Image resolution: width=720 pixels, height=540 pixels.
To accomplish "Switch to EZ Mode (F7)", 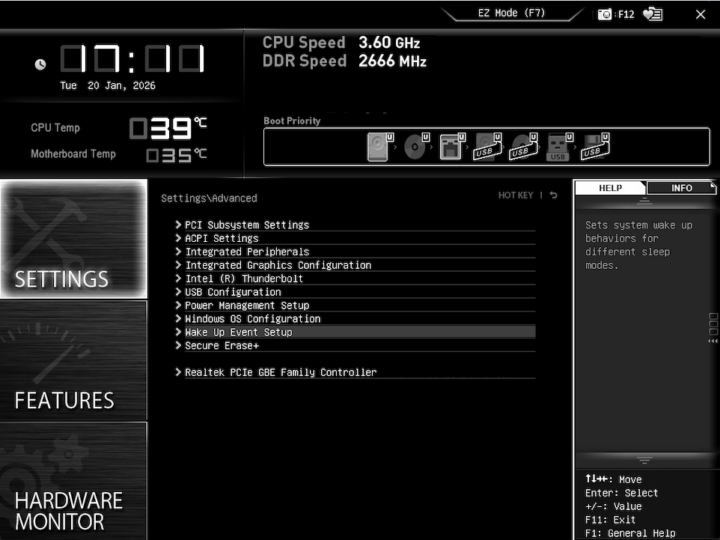I will (511, 14).
